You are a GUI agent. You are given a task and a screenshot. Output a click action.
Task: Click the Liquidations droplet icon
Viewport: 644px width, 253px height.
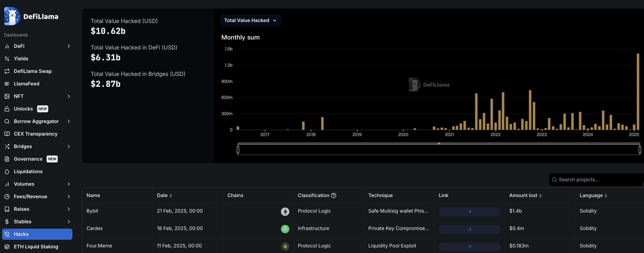coord(7,172)
